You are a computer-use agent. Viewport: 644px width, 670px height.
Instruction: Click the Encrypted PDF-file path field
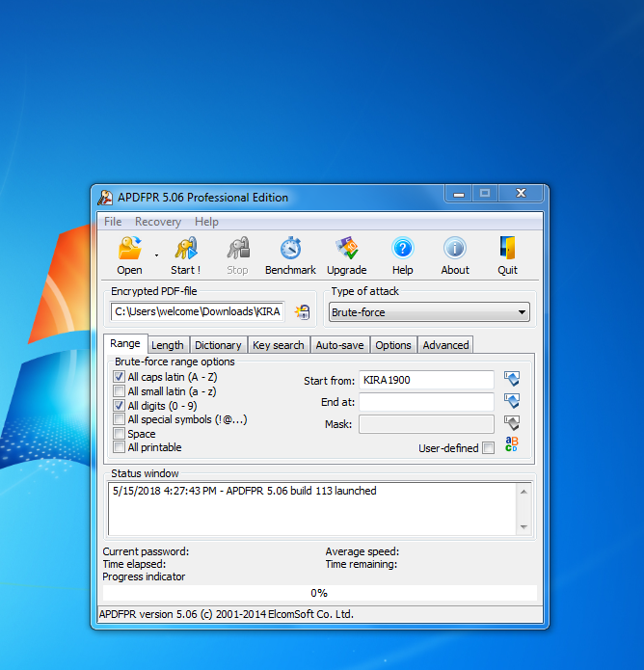[x=198, y=311]
